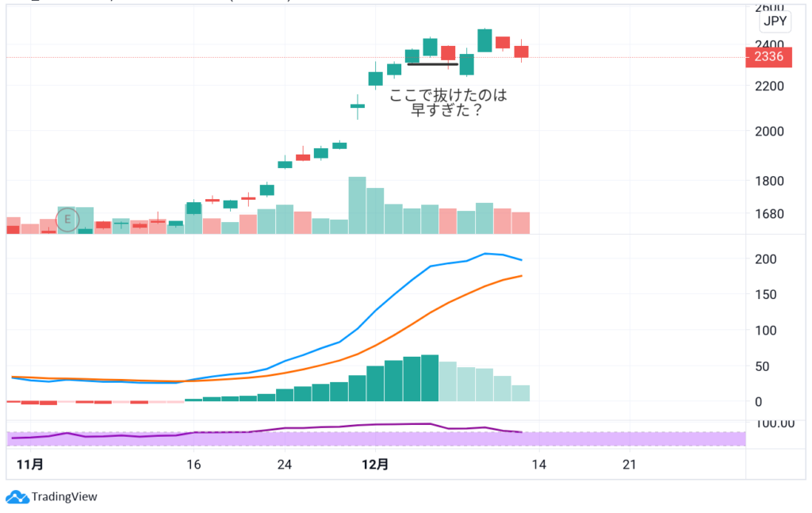Open the TradingView text link

tap(64, 497)
